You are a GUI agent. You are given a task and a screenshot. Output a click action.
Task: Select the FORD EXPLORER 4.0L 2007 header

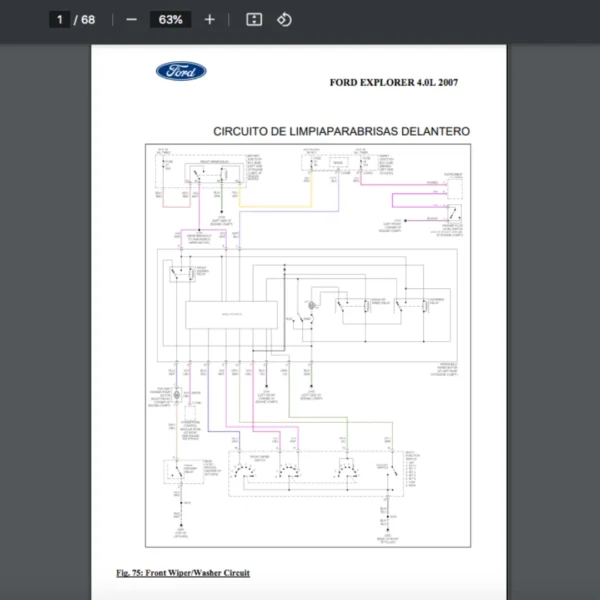[x=395, y=82]
